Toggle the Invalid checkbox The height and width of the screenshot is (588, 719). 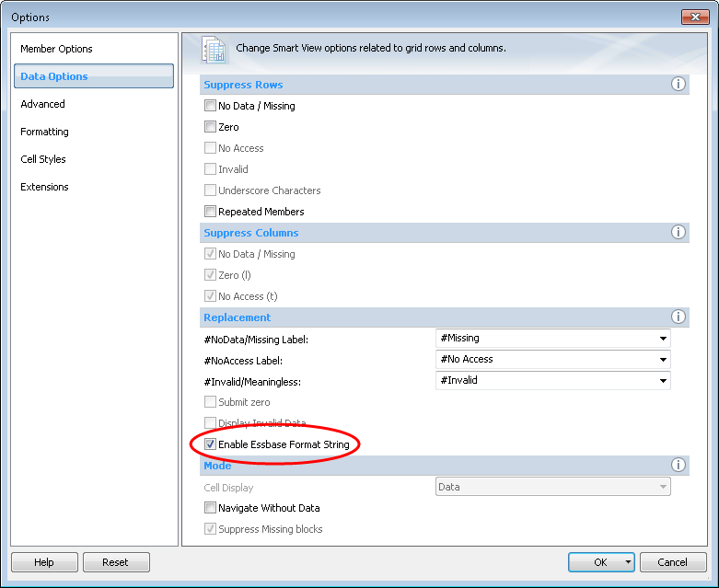click(x=210, y=168)
